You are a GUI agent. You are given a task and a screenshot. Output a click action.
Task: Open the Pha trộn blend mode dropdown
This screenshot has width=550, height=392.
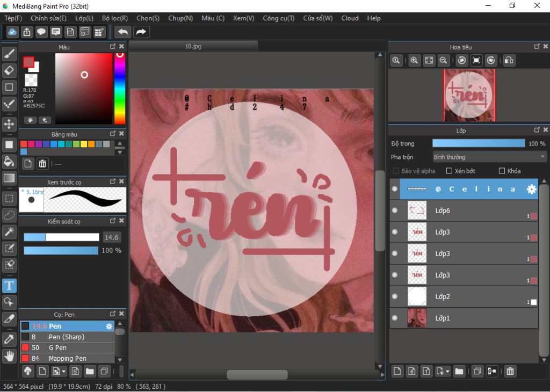click(x=489, y=157)
